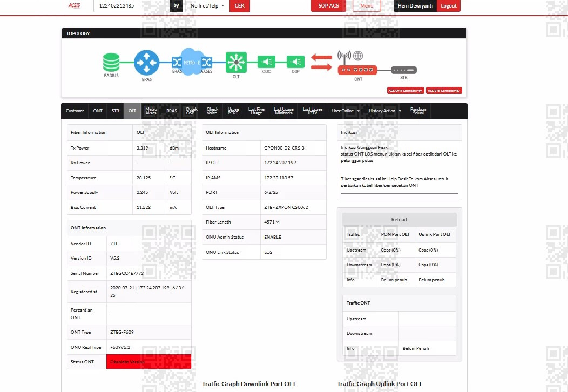568x392 pixels.
Task: Click PORT value 6/3/35
Action: 271,192
